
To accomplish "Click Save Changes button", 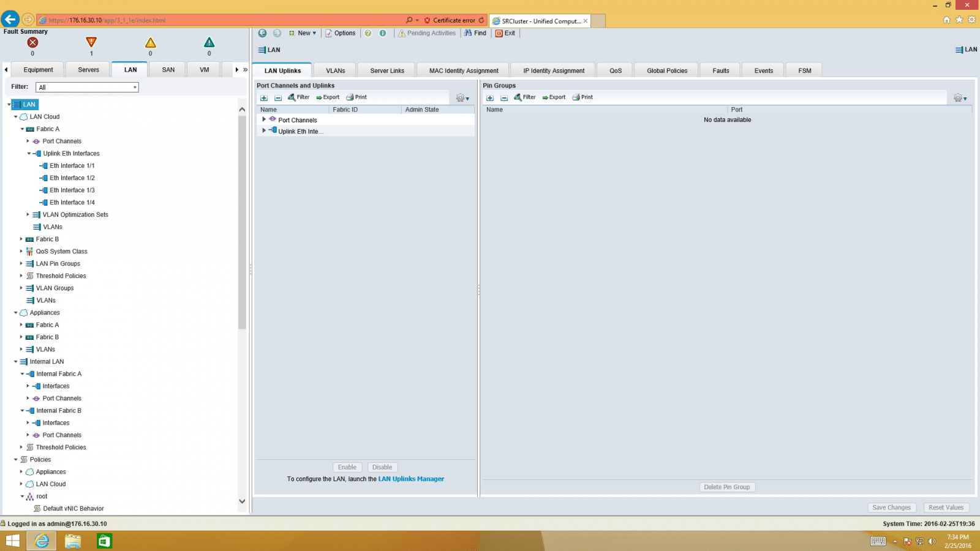I will (892, 508).
